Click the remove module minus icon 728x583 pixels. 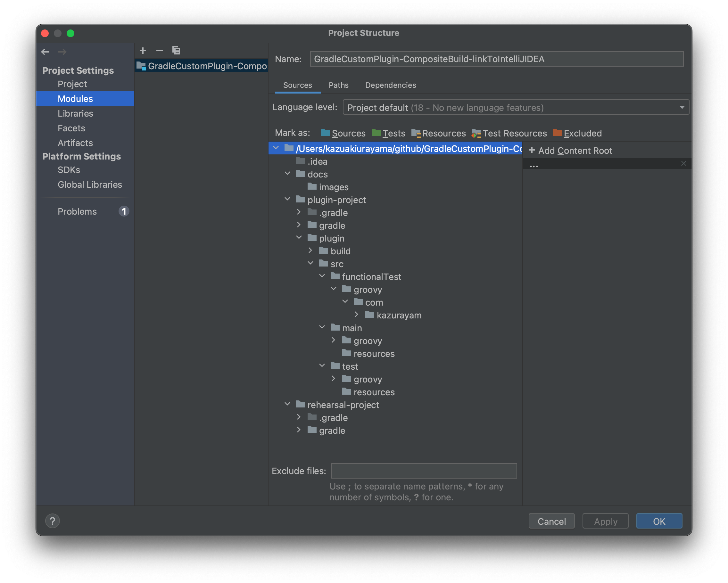pyautogui.click(x=159, y=51)
